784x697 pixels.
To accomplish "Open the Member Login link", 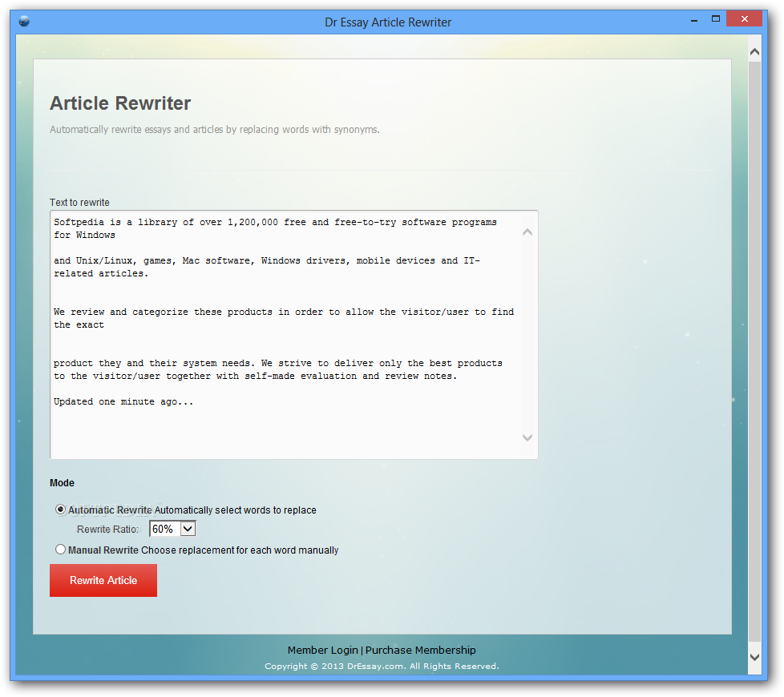I will tap(322, 650).
